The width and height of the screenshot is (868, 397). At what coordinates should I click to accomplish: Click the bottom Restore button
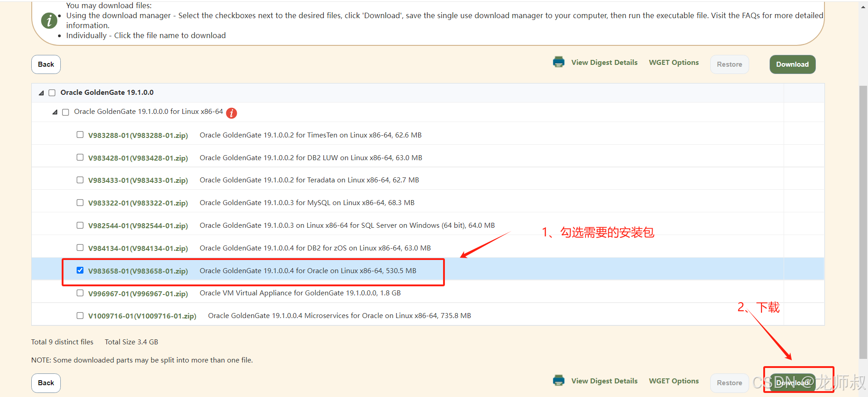click(729, 383)
